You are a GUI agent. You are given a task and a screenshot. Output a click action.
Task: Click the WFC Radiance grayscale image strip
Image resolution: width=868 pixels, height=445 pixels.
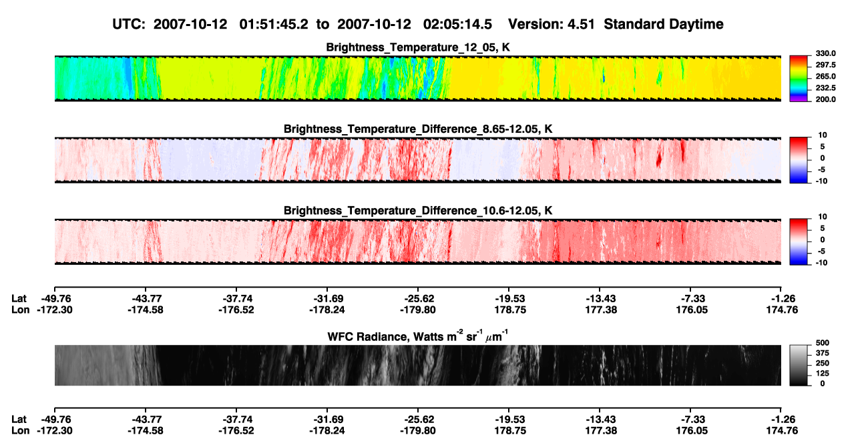point(417,365)
